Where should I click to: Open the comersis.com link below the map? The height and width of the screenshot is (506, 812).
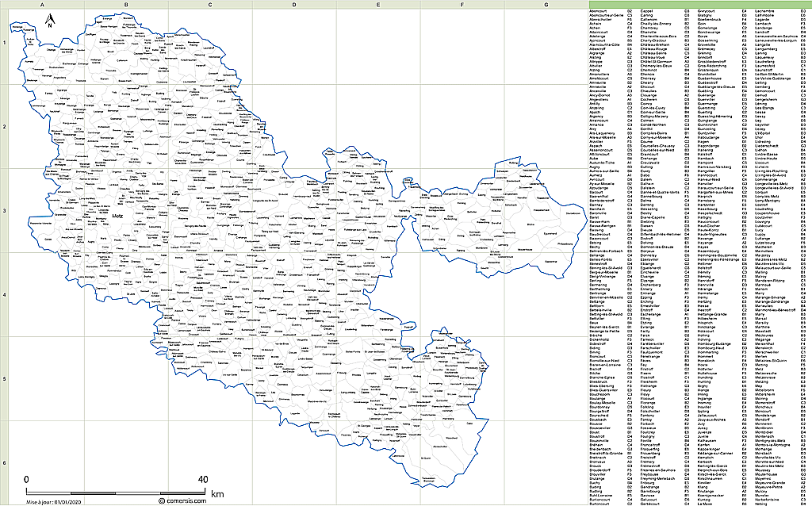click(x=182, y=500)
